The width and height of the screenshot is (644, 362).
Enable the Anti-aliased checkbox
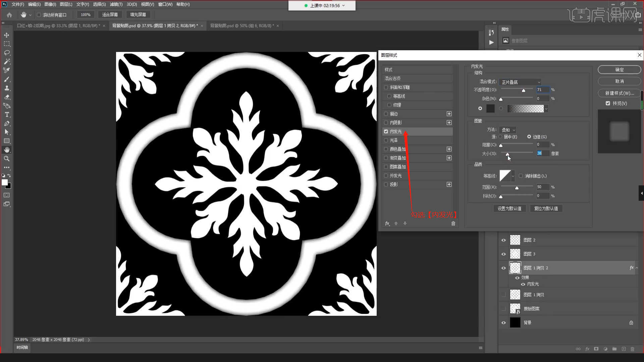(521, 176)
